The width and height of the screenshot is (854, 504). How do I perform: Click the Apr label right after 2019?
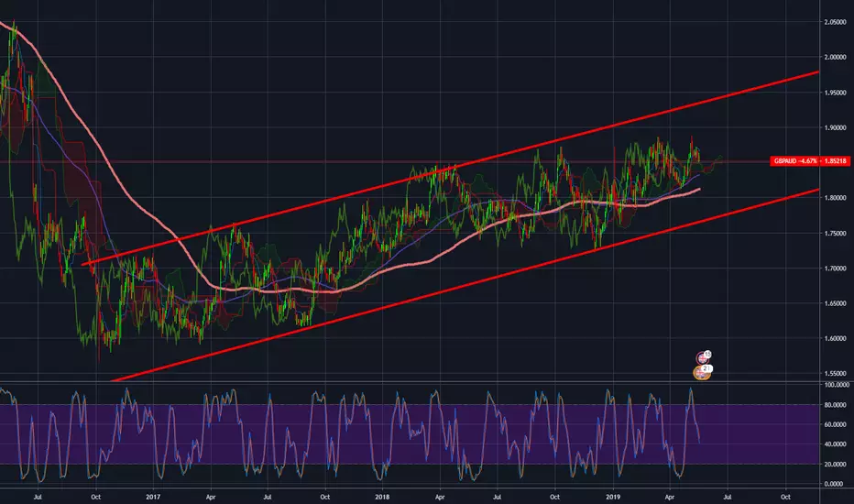click(670, 497)
